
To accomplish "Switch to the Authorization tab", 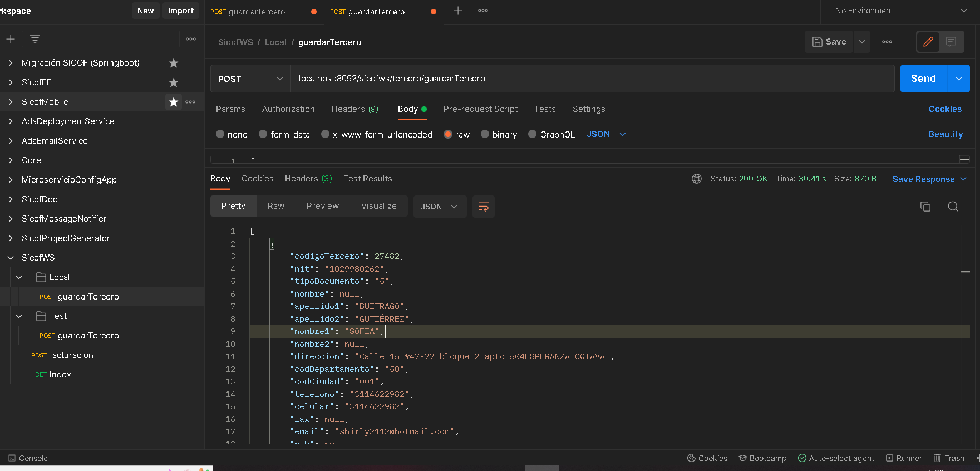I will click(288, 109).
